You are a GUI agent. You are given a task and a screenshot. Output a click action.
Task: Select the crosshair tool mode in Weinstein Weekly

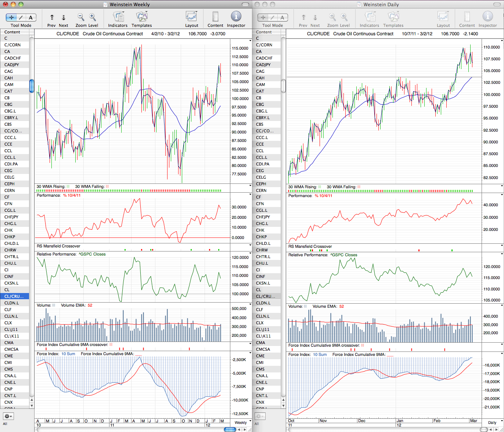click(x=11, y=17)
